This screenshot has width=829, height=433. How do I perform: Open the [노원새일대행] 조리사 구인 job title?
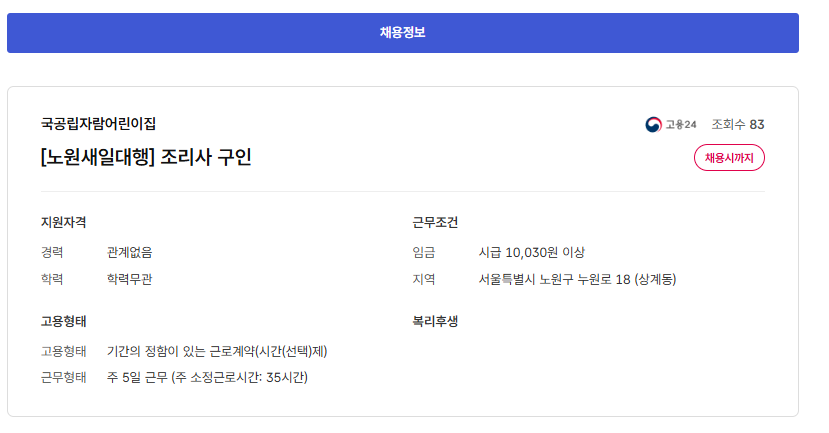point(146,157)
